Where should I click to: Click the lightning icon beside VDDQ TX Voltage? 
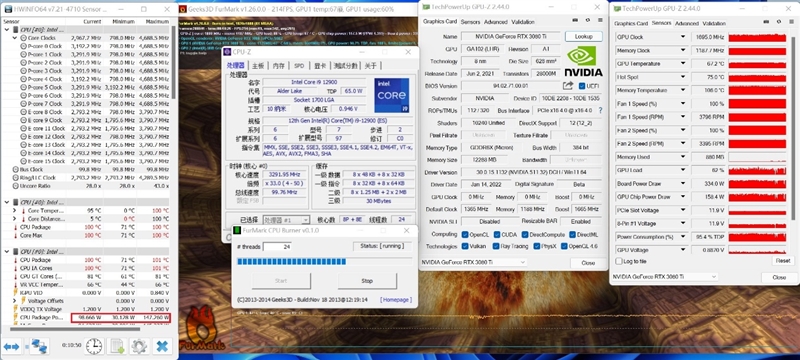pyautogui.click(x=15, y=309)
